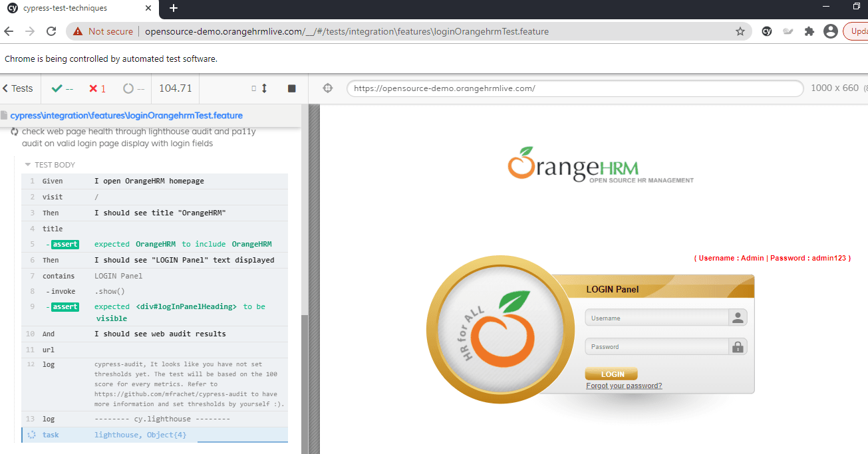The image size is (868, 454).
Task: Select the 'cy.lighthouse' log row
Action: point(154,419)
